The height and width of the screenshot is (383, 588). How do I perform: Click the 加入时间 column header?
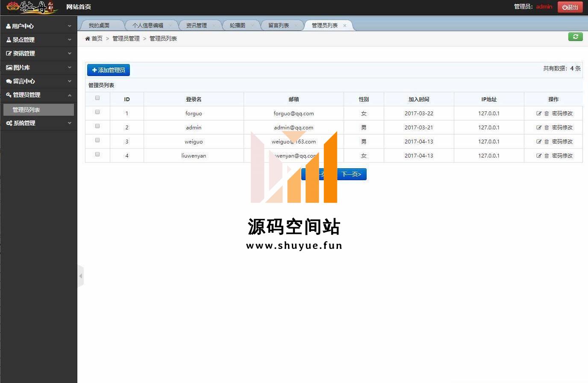419,99
